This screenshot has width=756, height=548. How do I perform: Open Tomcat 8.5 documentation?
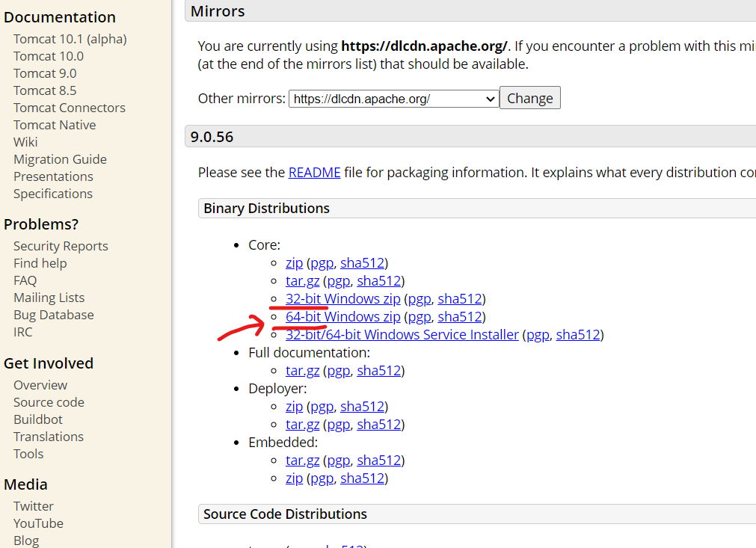tap(45, 90)
